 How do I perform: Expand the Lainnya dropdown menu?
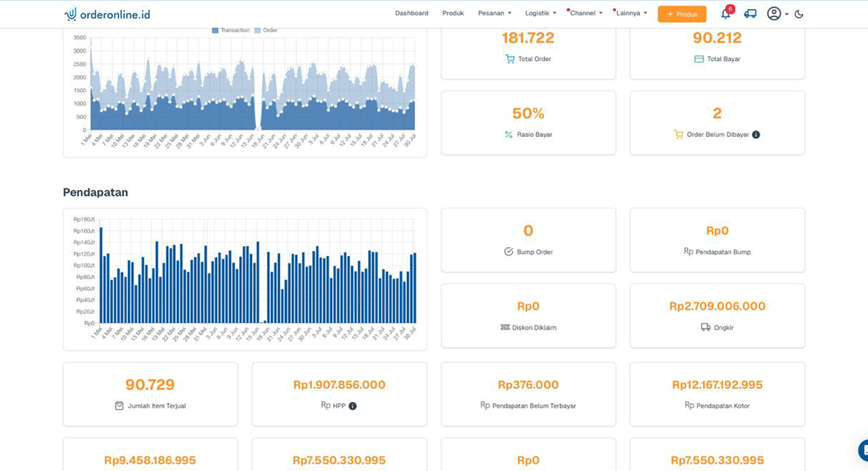631,13
